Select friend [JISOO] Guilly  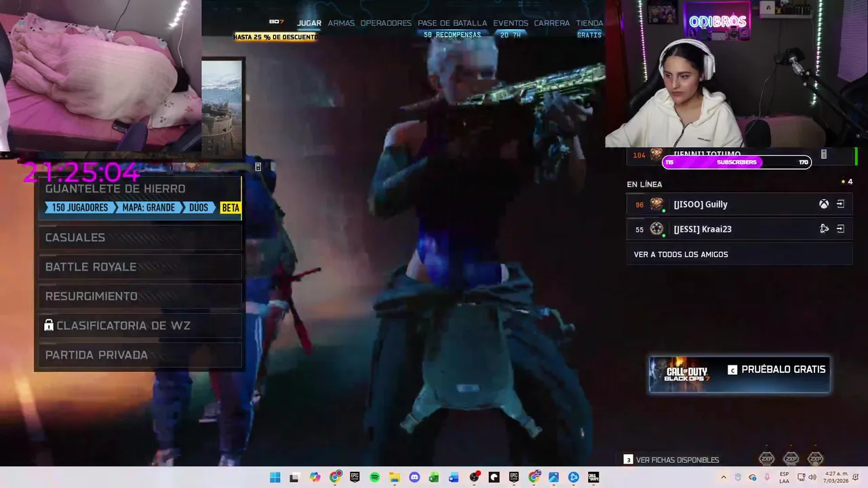(739, 204)
